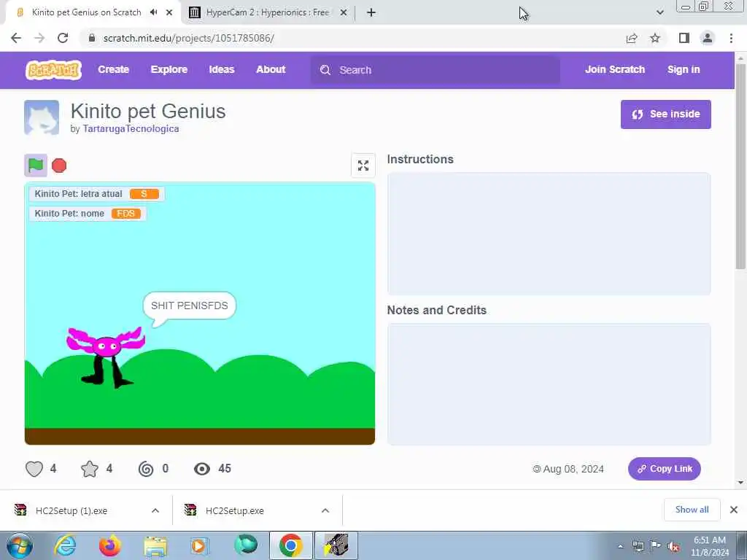Switch to the HyperCam 2 tab
The width and height of the screenshot is (747, 560).
pyautogui.click(x=268, y=12)
